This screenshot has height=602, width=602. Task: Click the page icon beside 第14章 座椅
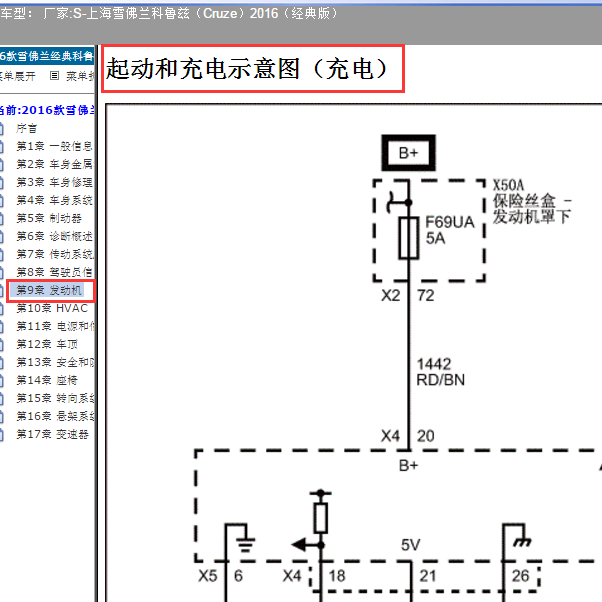[x=2, y=381]
